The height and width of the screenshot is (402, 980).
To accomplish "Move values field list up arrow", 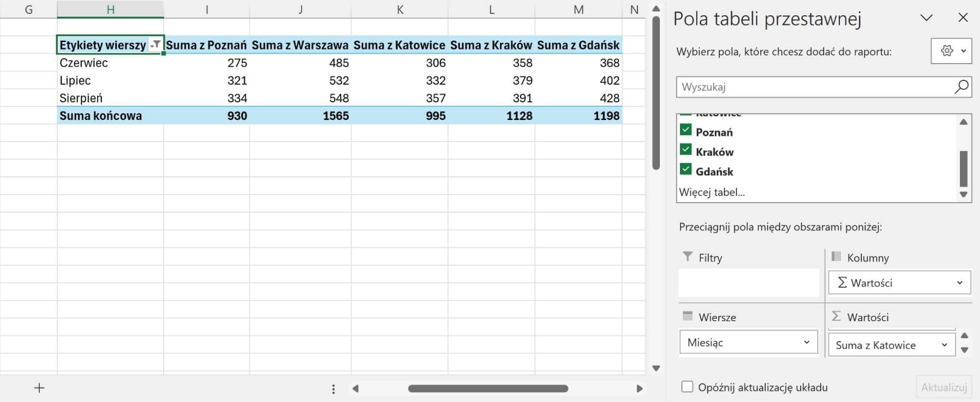I will [x=964, y=336].
